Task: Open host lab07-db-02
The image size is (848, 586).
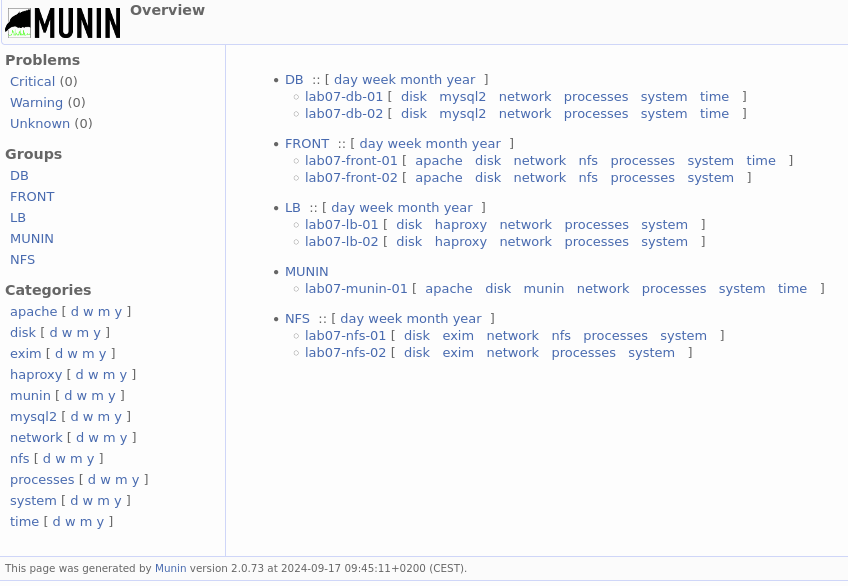Action: [344, 114]
